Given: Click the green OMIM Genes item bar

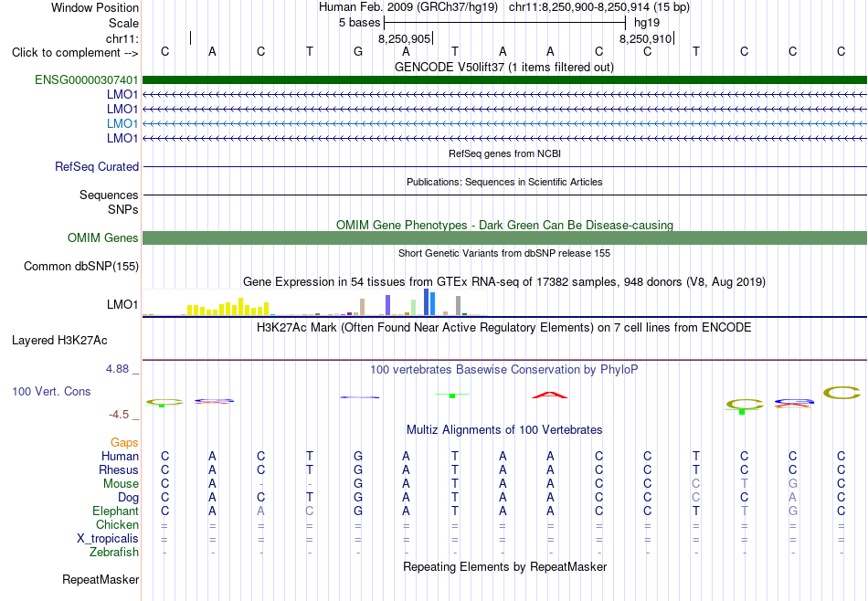Looking at the screenshot, I should pos(504,238).
